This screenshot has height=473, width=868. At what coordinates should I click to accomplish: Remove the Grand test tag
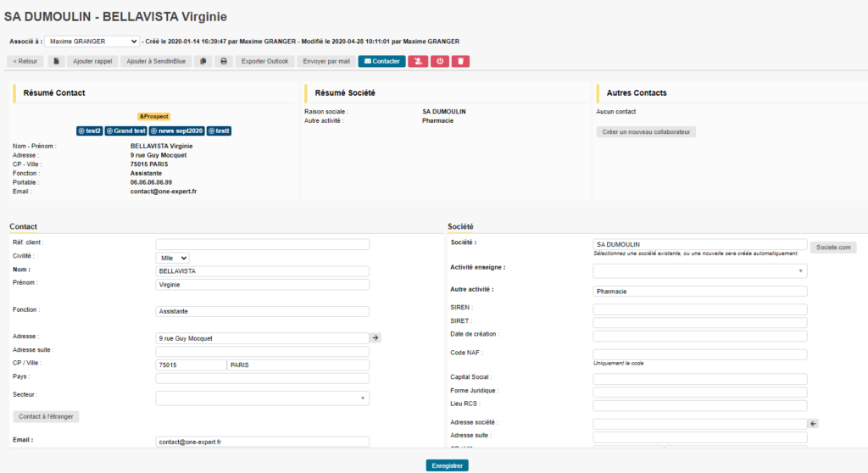point(110,131)
